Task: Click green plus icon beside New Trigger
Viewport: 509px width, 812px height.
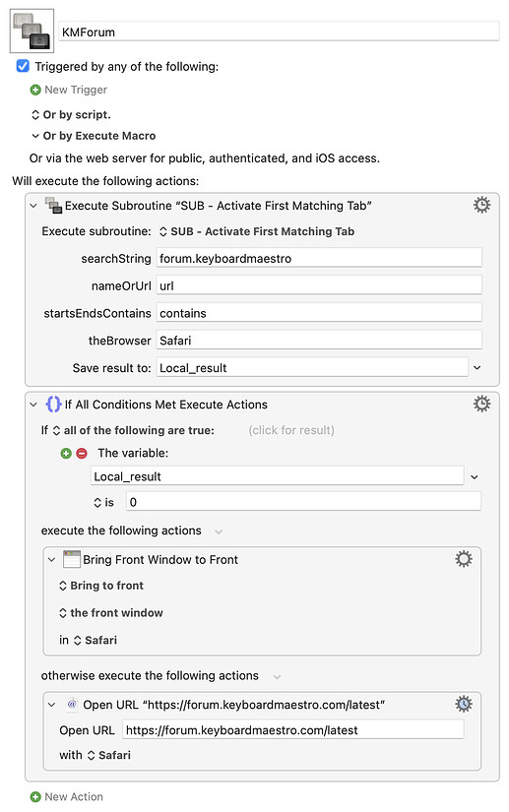Action: (x=35, y=90)
